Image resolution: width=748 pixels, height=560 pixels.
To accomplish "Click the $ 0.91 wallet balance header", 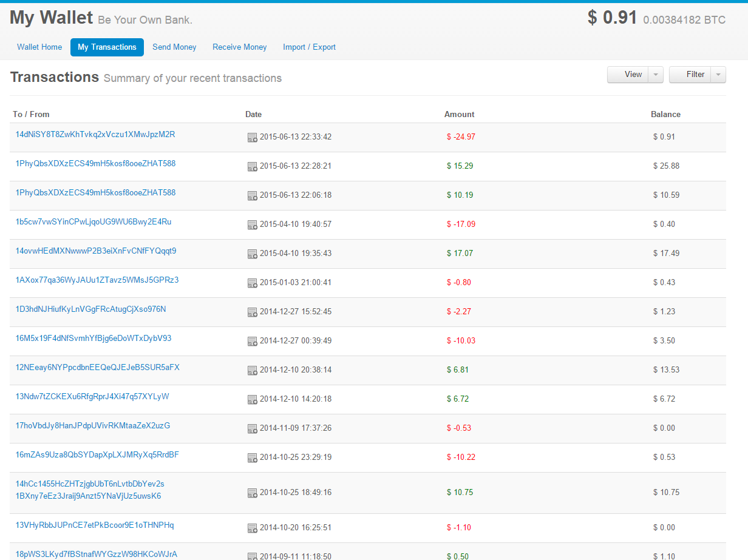I will point(612,18).
